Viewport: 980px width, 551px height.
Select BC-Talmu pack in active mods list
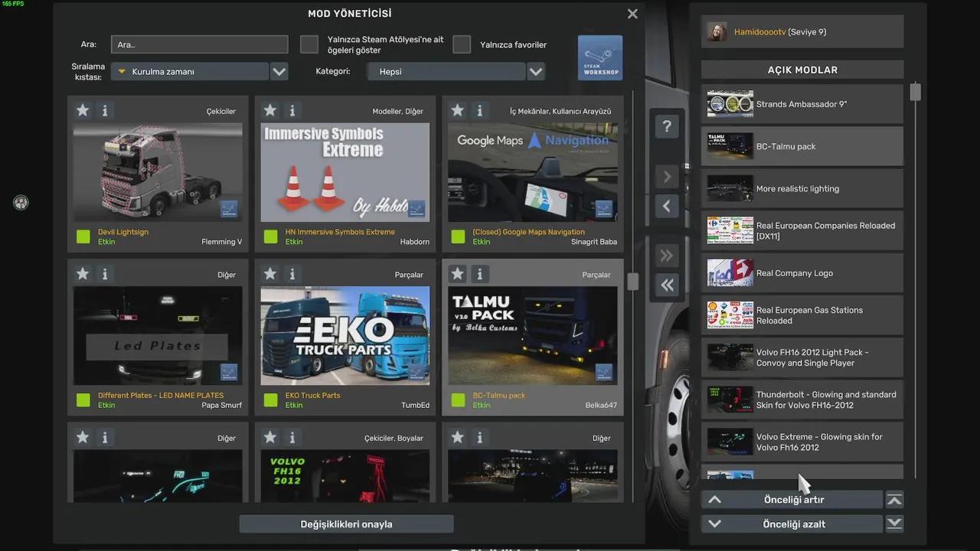coord(802,146)
